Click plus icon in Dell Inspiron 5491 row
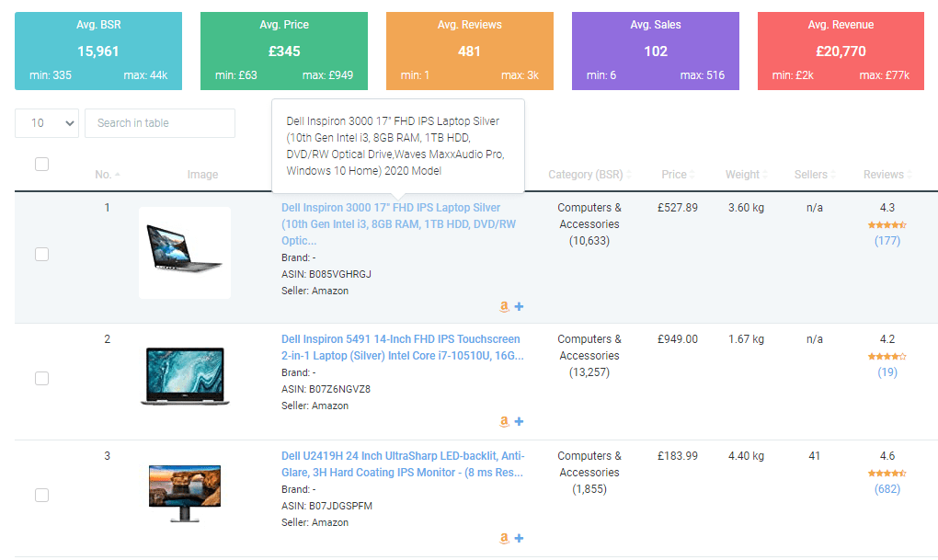 [520, 421]
